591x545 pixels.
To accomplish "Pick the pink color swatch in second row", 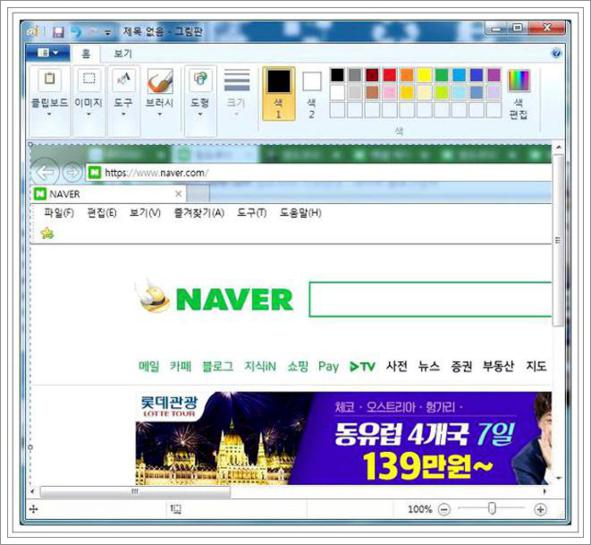I will [390, 92].
